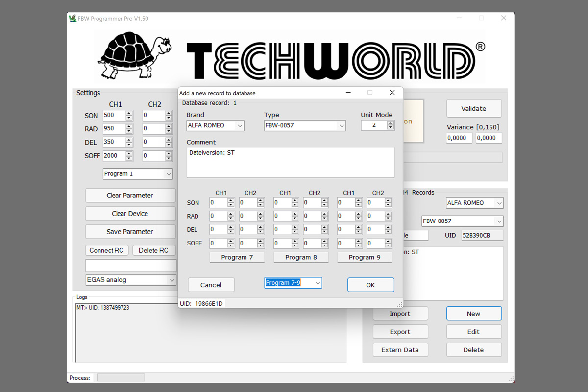Click the Clear Device button
Screen dimensions: 588x392
point(130,214)
